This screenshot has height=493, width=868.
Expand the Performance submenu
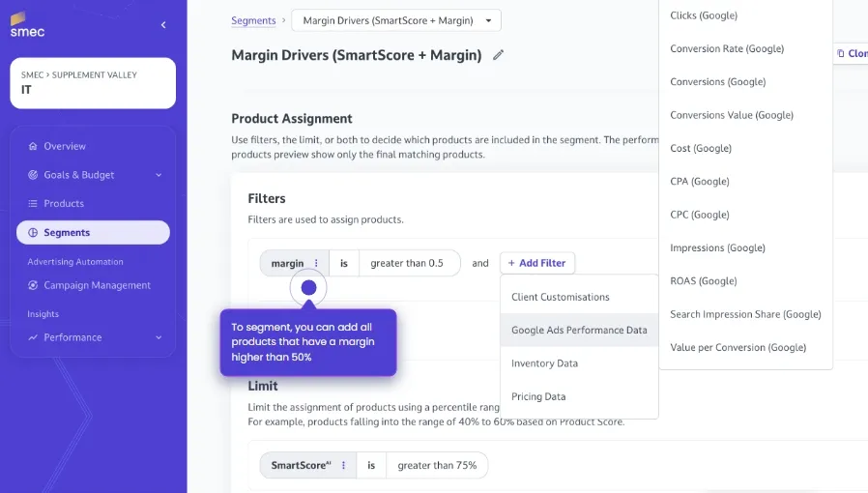tap(159, 337)
